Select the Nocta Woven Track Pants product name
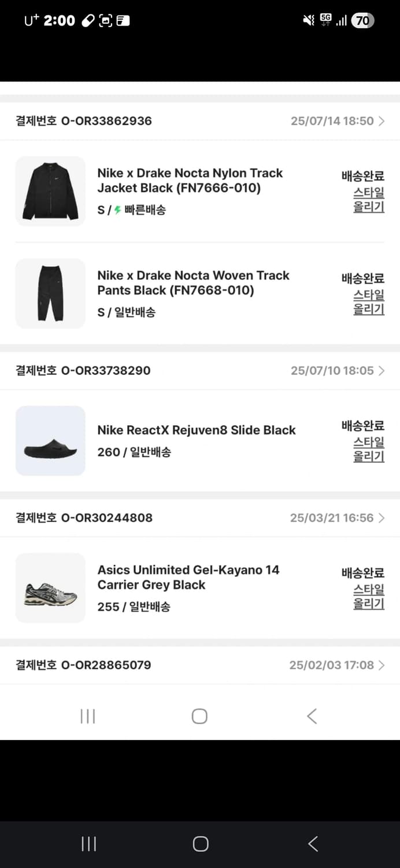 [194, 283]
